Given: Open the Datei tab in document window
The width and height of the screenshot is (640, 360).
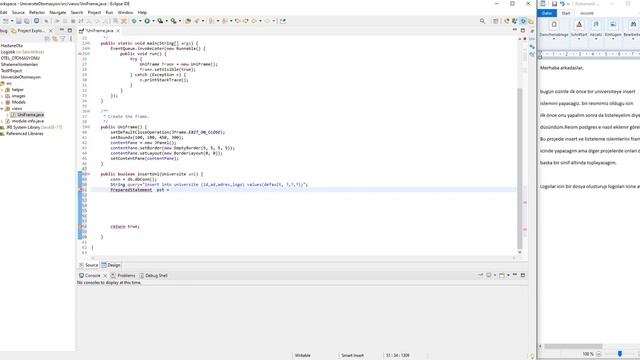Looking at the screenshot, I should click(x=547, y=13).
